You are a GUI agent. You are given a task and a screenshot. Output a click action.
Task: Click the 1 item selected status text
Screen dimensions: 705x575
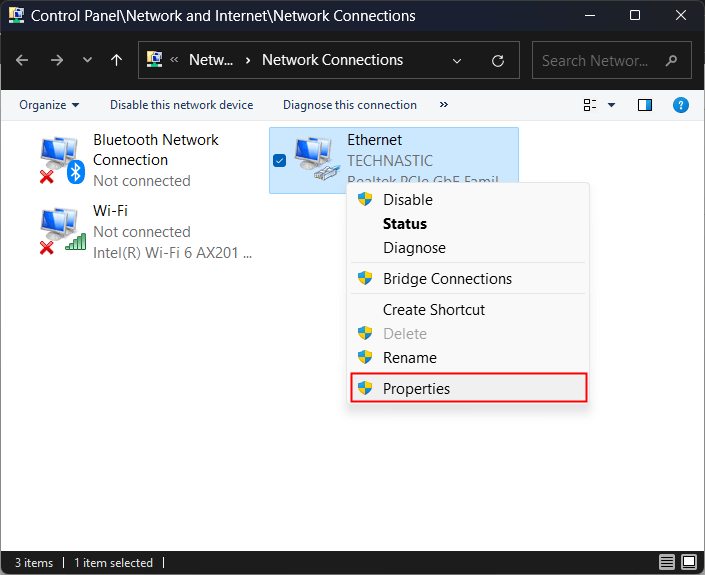113,563
